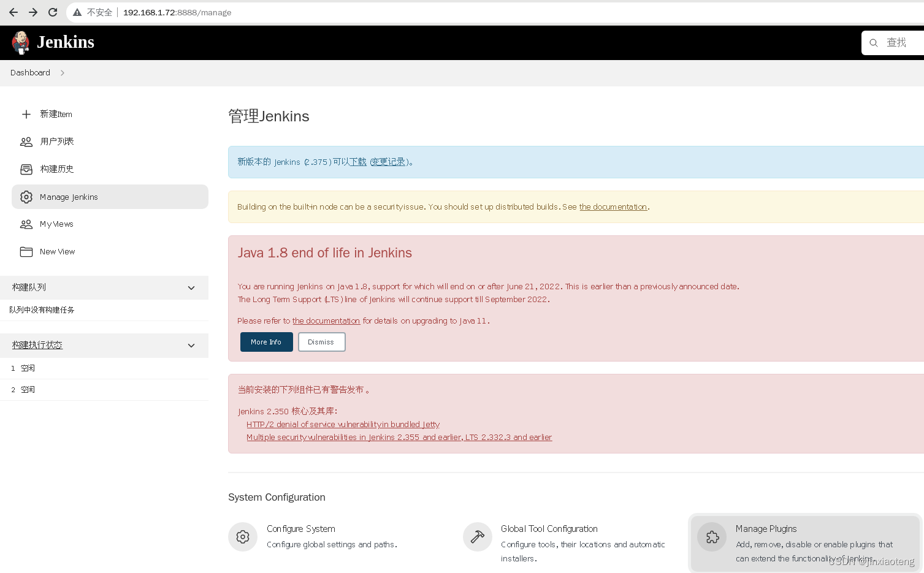Image resolution: width=924 pixels, height=573 pixels.
Task: Click the Java 1.8 end of life heading
Action: click(x=325, y=253)
